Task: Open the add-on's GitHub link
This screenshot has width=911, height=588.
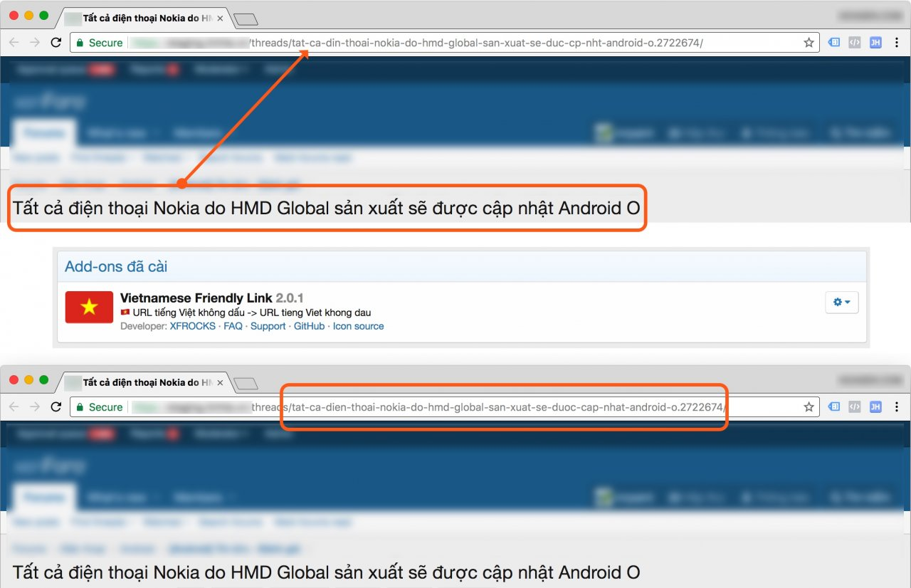Action: (x=309, y=326)
